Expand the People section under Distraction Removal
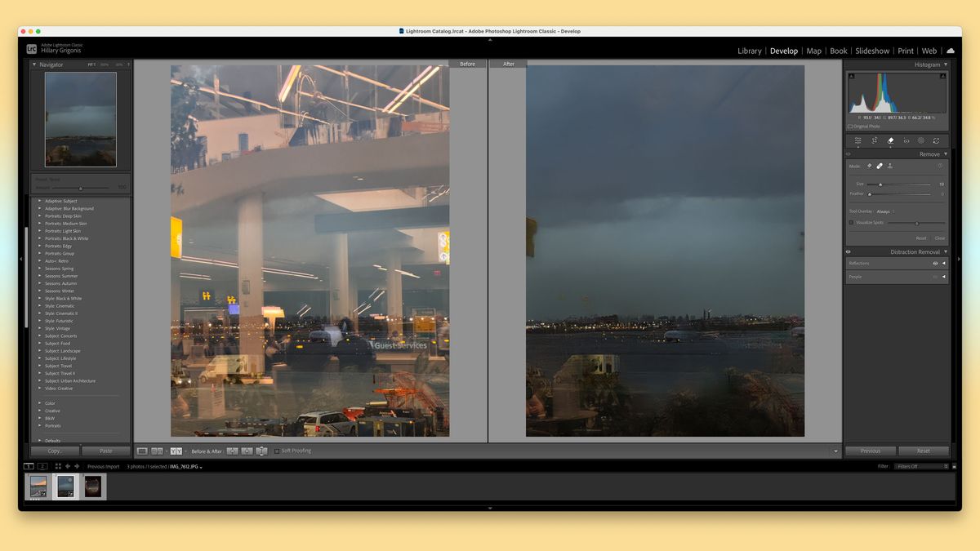This screenshot has width=980, height=551. [944, 277]
